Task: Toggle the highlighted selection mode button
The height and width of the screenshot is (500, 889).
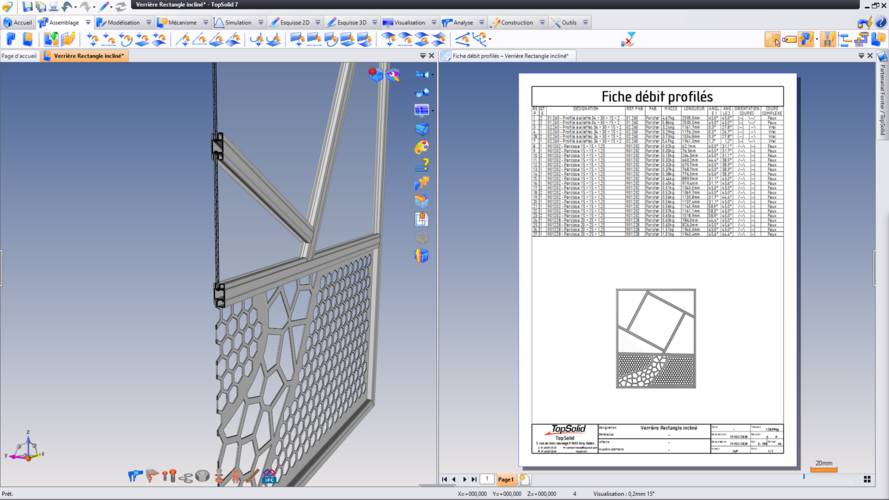Action: pyautogui.click(x=772, y=40)
